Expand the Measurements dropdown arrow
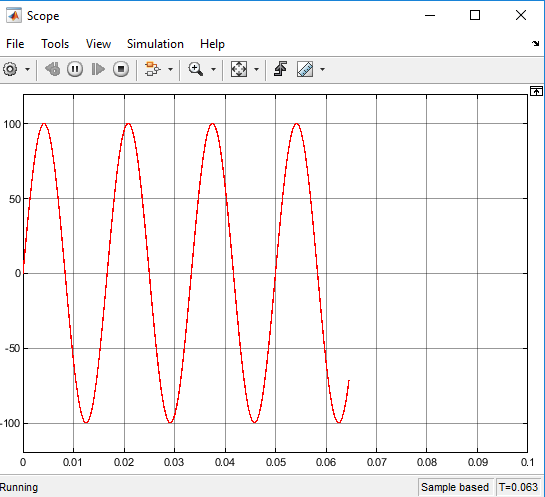Viewport: 545px width, 497px height. (322, 70)
